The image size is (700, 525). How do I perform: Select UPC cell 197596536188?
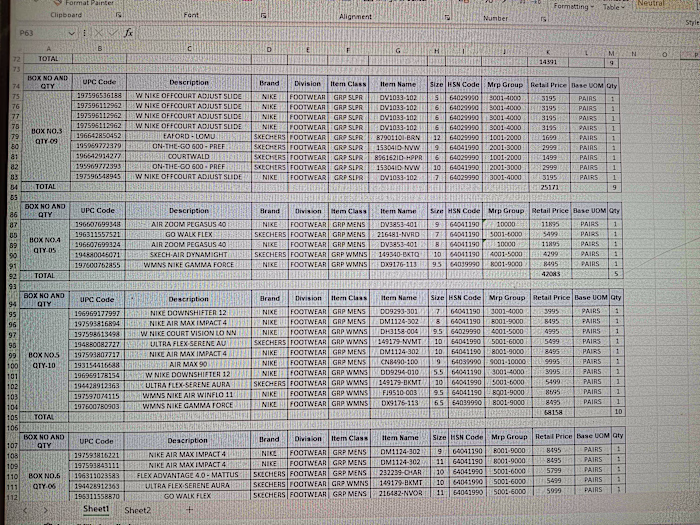[x=99, y=96]
